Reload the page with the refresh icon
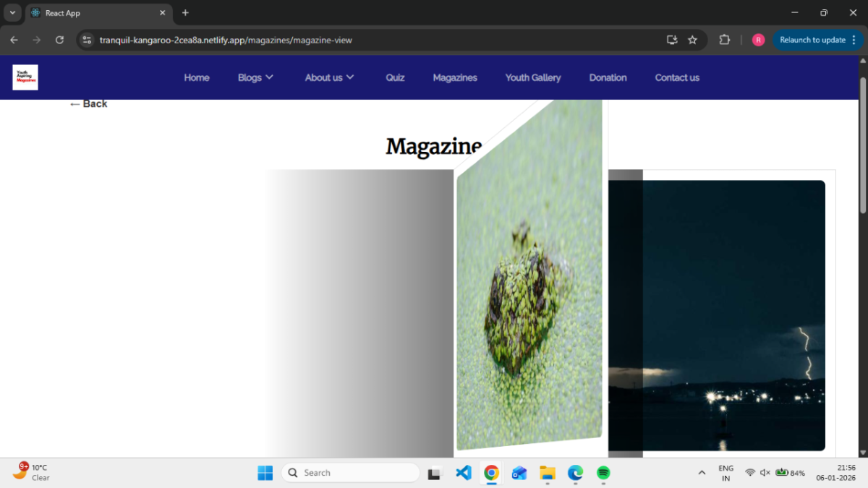Viewport: 868px width, 488px height. pyautogui.click(x=59, y=40)
